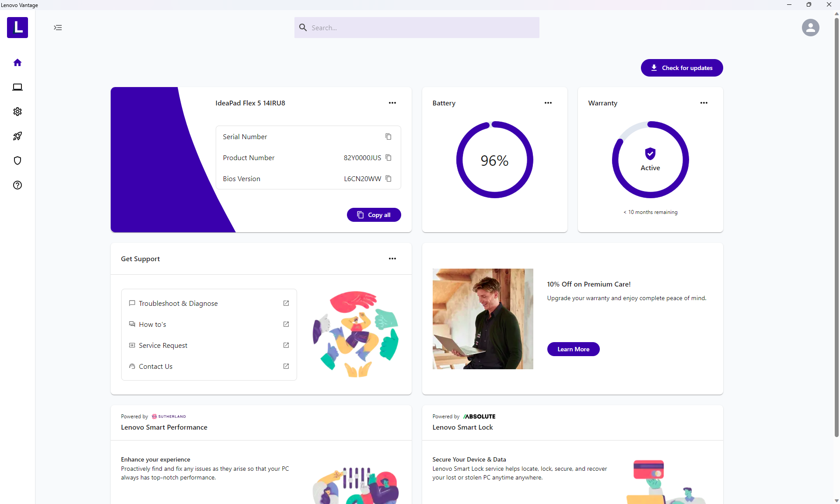840x504 pixels.
Task: Copy the Serial Number value
Action: click(388, 136)
